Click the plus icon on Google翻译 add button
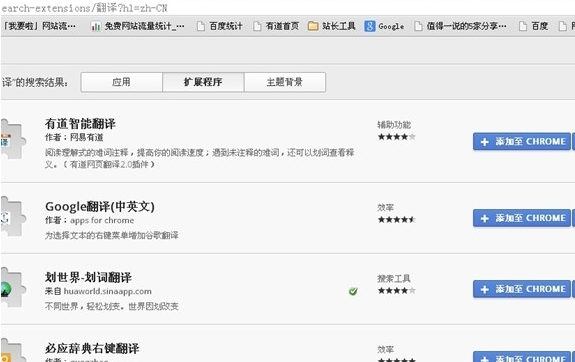 pyautogui.click(x=484, y=219)
